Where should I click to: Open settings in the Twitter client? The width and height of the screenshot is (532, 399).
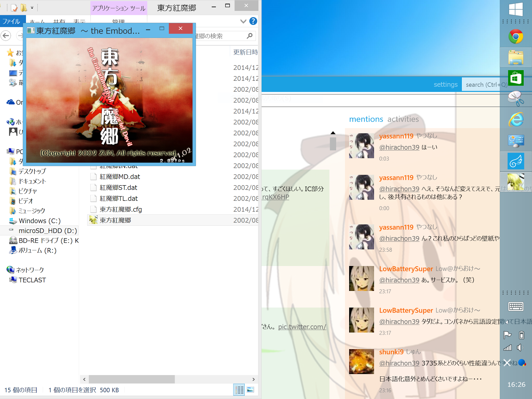pos(446,84)
